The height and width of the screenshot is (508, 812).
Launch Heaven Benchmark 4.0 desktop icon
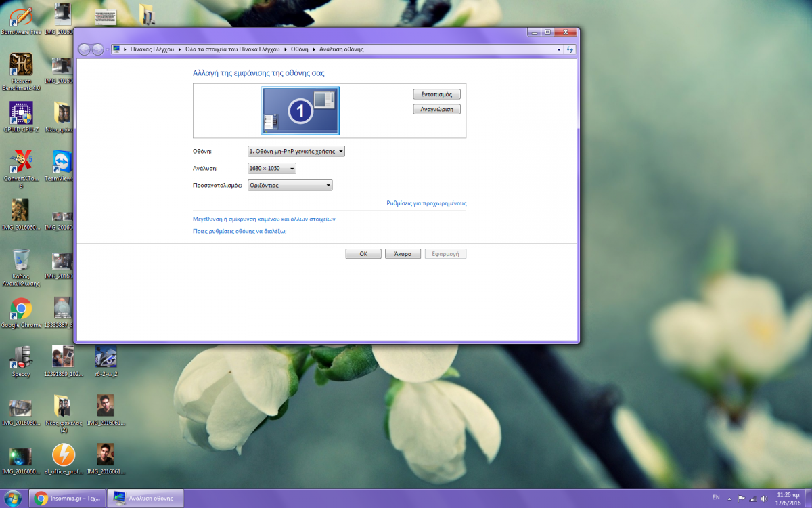21,72
